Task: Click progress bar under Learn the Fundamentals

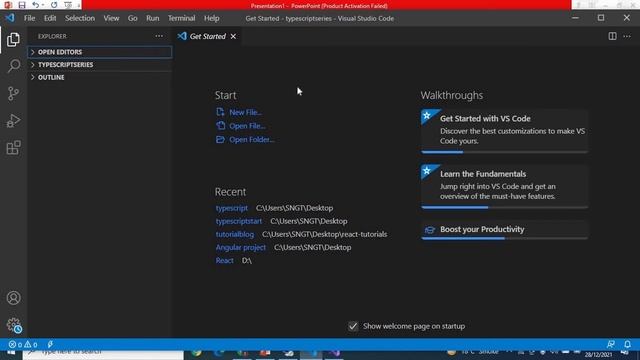Action: [x=504, y=207]
